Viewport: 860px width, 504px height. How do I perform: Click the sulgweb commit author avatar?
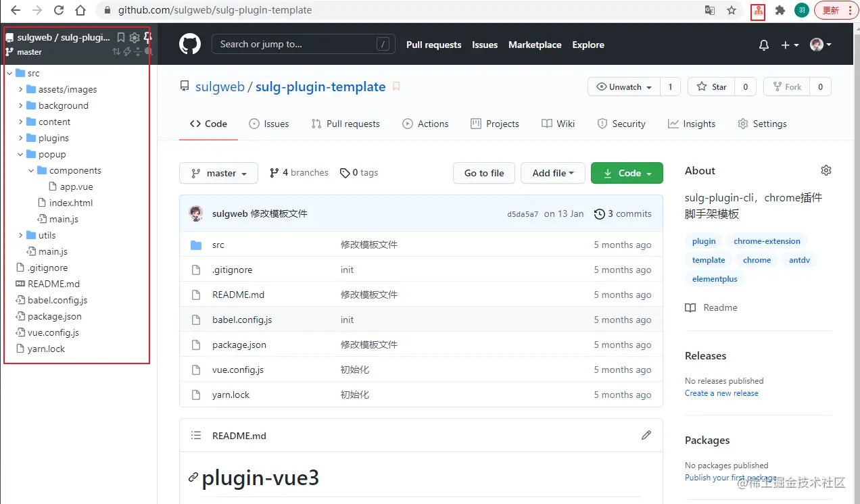tap(196, 213)
